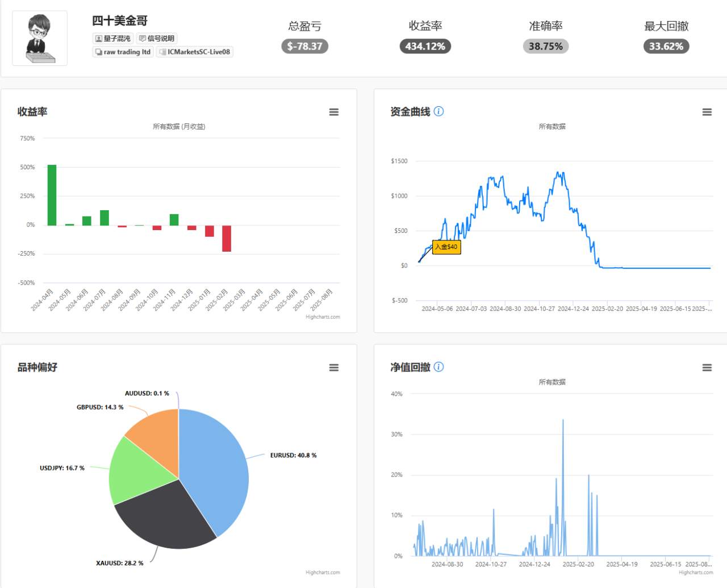
Task: Click the 750% axis label
Action: [x=27, y=139]
